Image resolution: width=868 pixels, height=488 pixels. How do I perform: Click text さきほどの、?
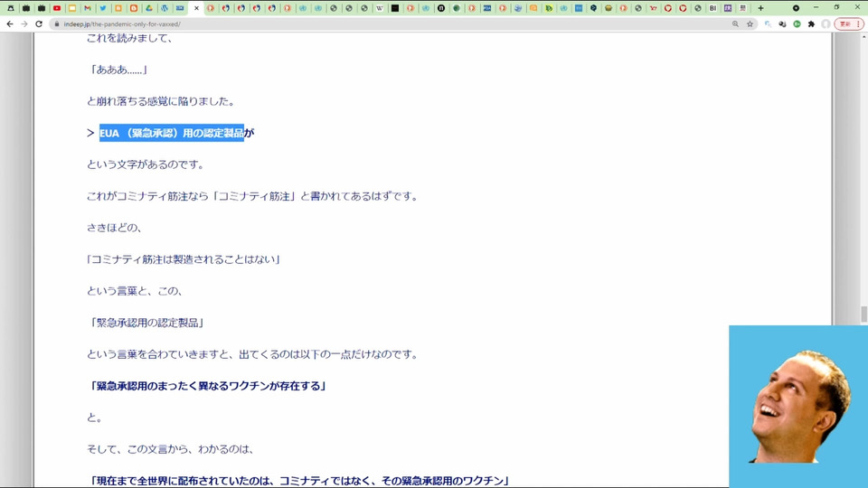115,228
